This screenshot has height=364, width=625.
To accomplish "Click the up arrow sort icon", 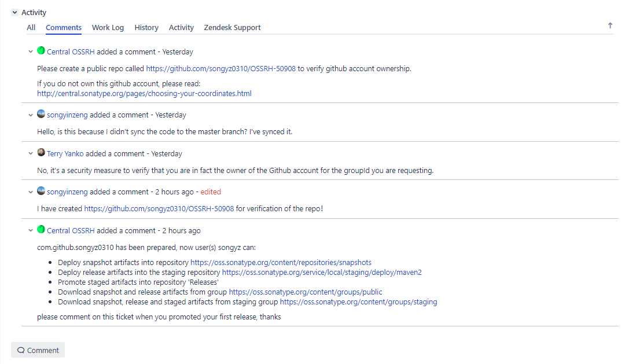I will click(x=610, y=26).
